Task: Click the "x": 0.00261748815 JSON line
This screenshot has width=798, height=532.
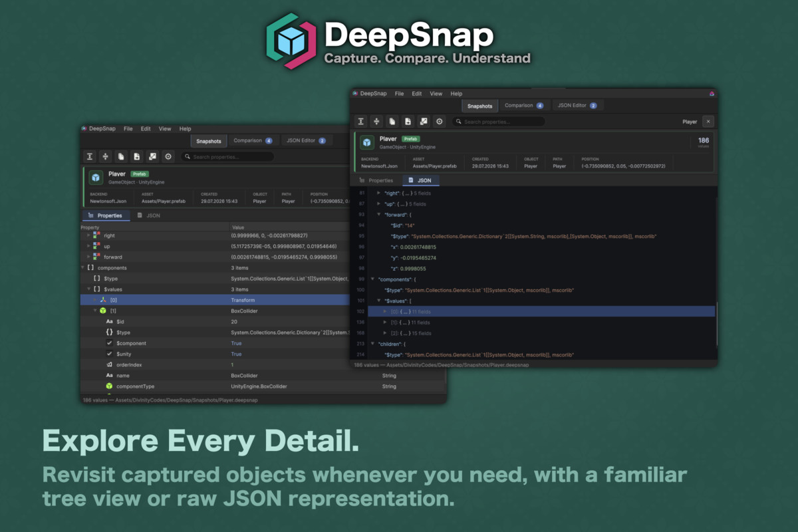Action: click(x=414, y=247)
